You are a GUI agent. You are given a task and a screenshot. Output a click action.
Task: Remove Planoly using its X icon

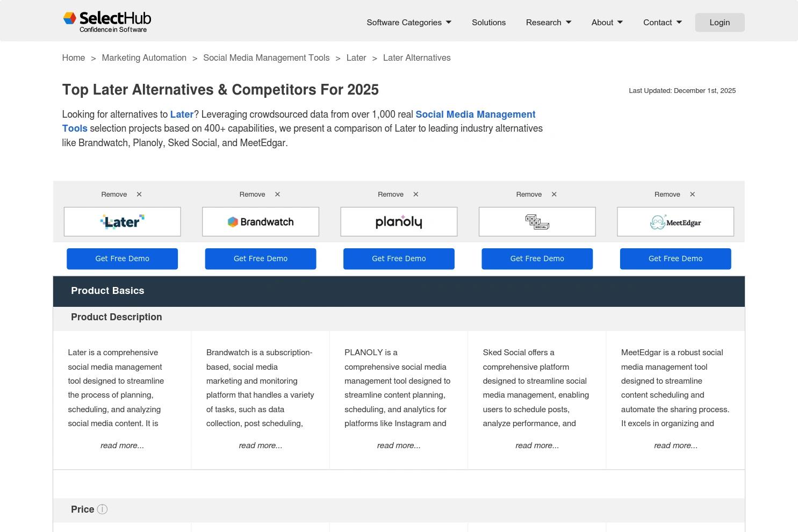pos(416,195)
